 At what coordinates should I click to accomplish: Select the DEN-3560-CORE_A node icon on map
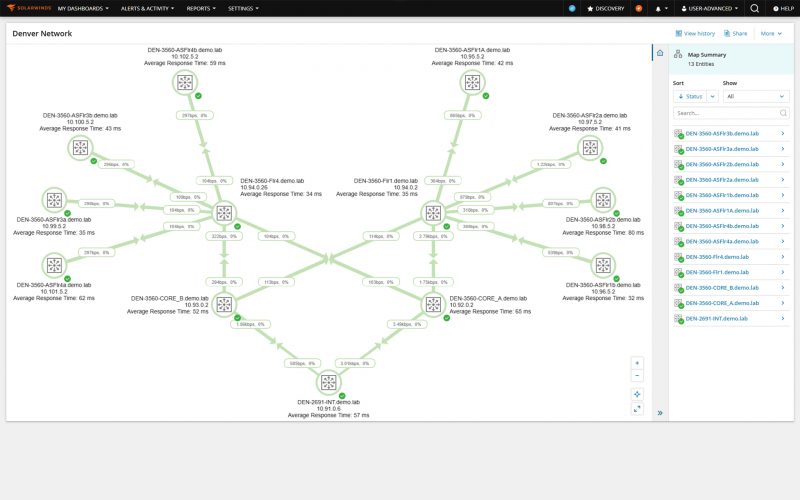point(433,305)
